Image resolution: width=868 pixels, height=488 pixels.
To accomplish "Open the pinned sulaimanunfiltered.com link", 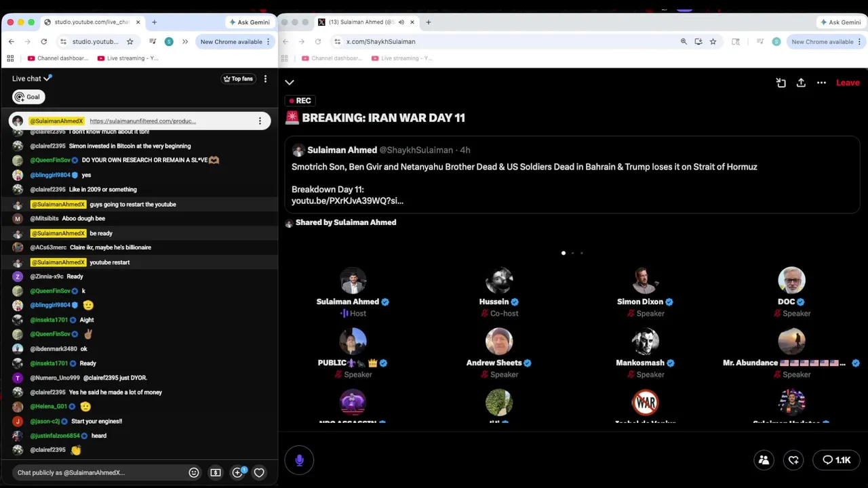I will click(142, 121).
